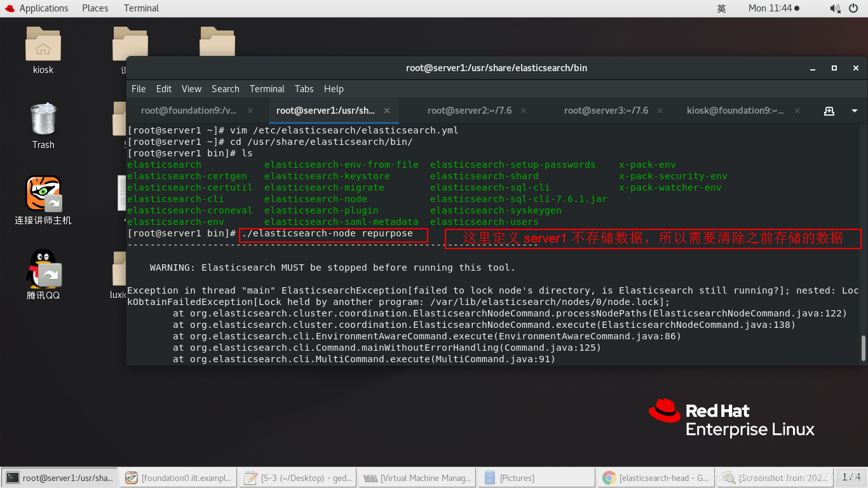Open the third desktop folder in top row
The height and width of the screenshot is (488, 868).
point(217,42)
